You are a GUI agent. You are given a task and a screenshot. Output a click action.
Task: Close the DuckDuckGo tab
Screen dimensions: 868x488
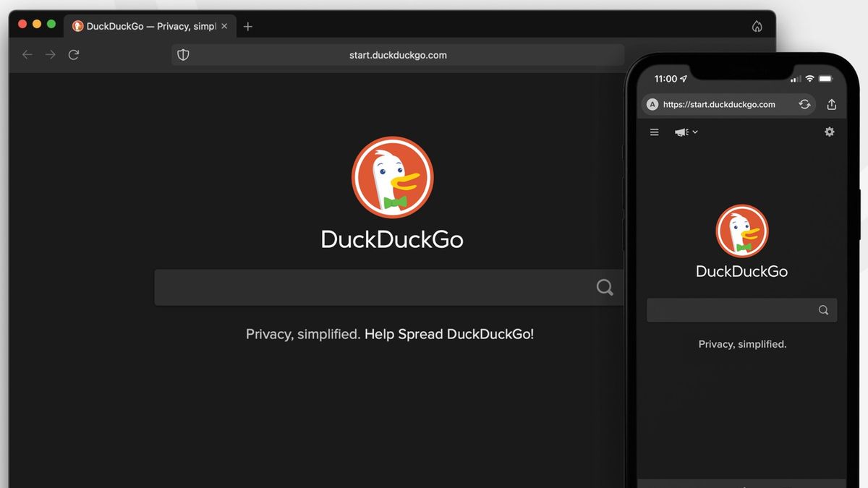(224, 26)
